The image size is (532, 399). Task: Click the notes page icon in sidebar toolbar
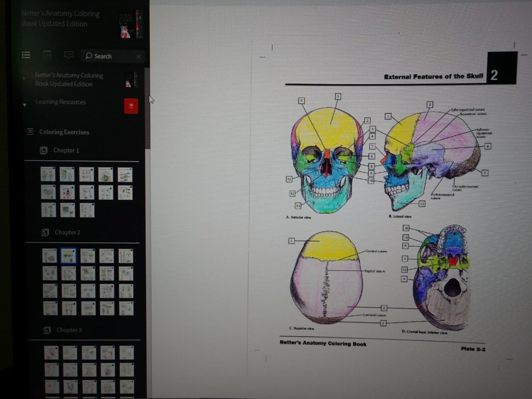coord(47,55)
